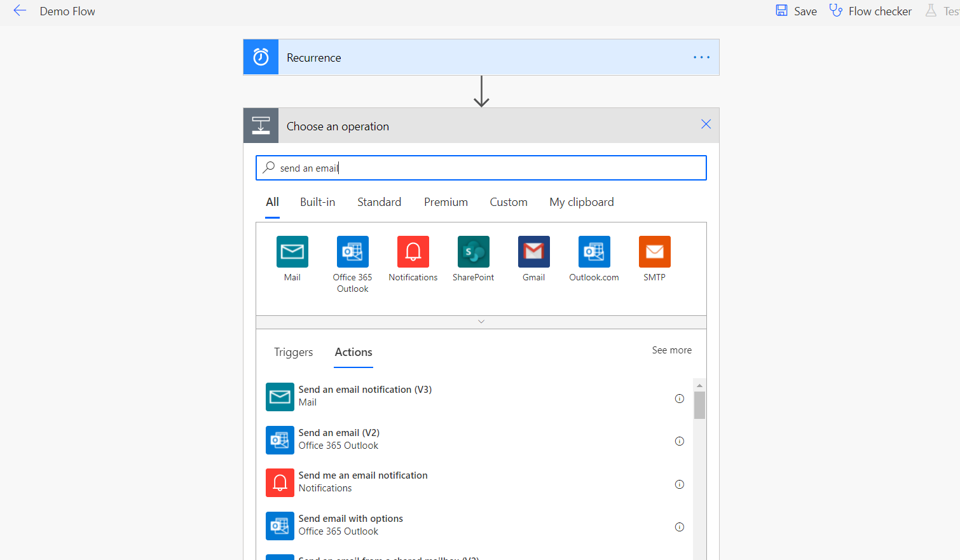Viewport: 960px width, 560px height.
Task: Select the Office 365 Outlook connector icon
Action: pyautogui.click(x=352, y=251)
